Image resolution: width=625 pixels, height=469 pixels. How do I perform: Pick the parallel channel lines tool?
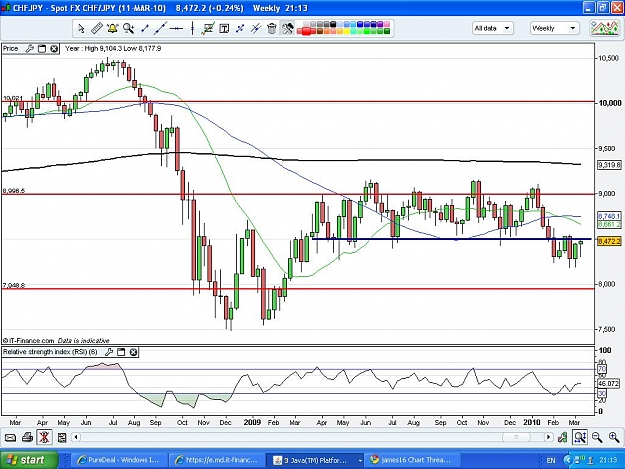pos(256,28)
